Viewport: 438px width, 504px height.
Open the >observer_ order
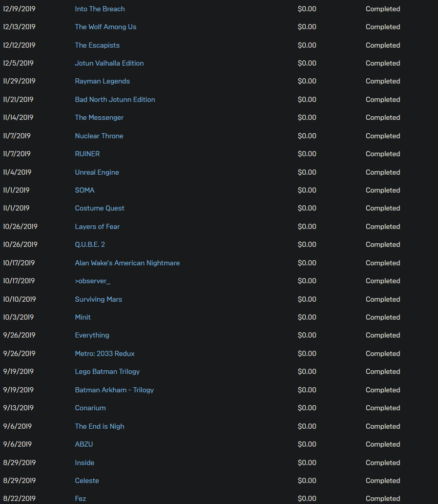93,281
